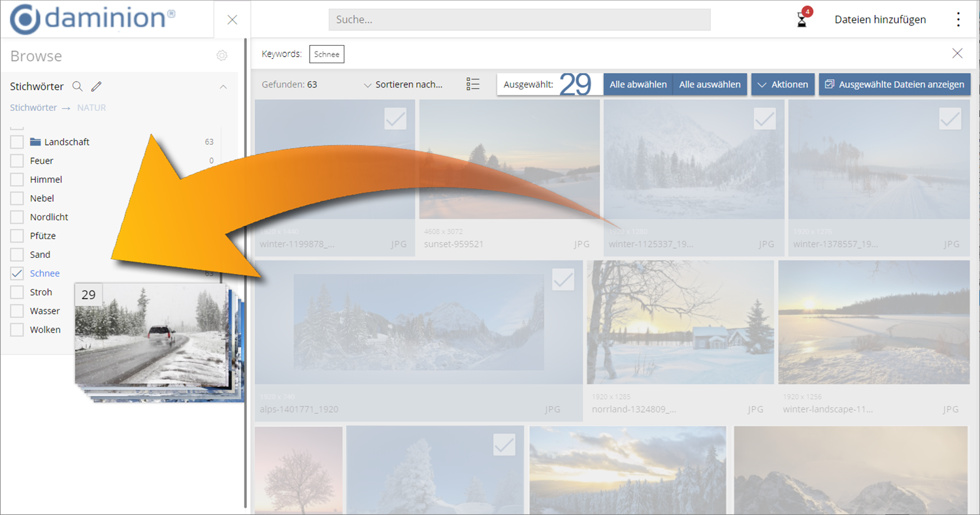Viewport: 980px width, 515px height.
Task: Expand the Aktionen dropdown menu
Action: [x=783, y=84]
